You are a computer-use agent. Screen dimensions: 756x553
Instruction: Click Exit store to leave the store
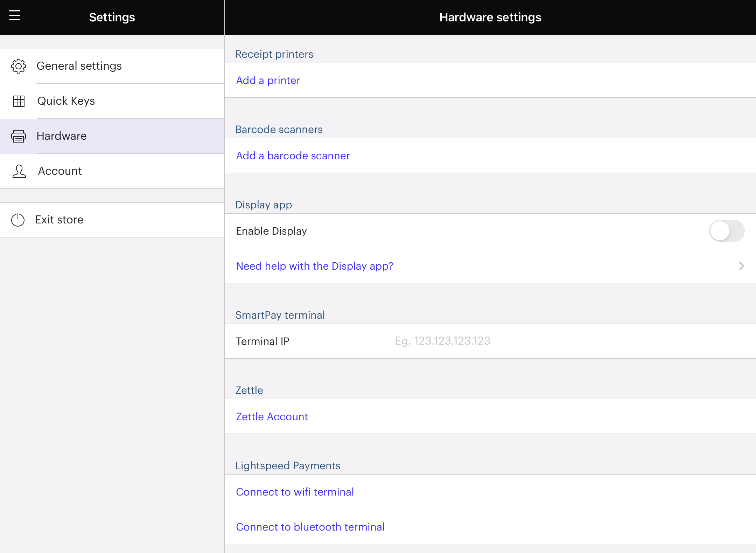(x=59, y=220)
